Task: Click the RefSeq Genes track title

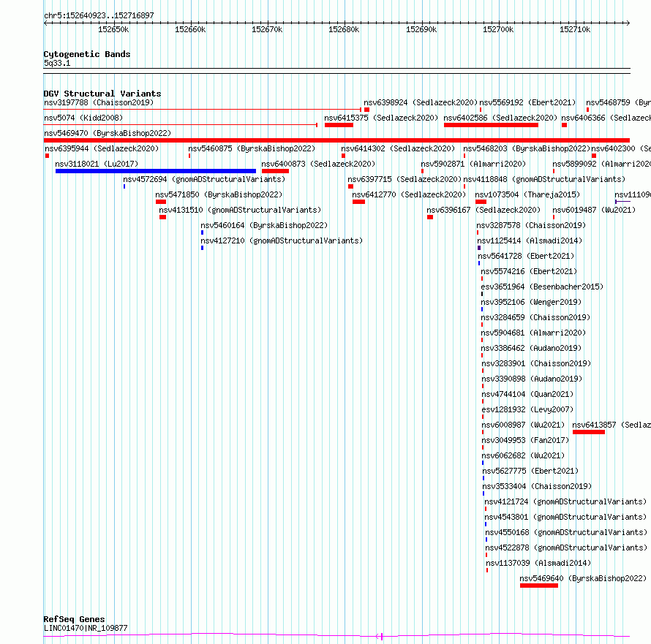Action: click(74, 619)
